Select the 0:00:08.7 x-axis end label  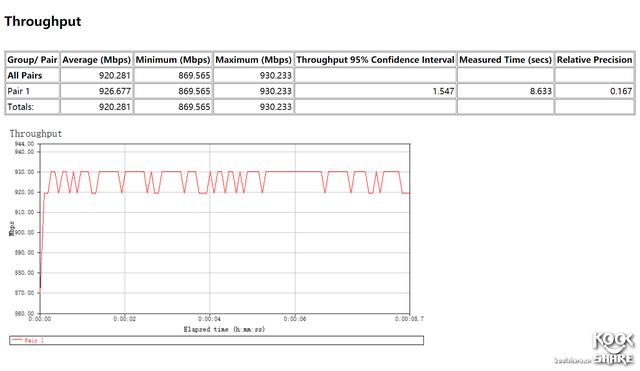coord(409,319)
